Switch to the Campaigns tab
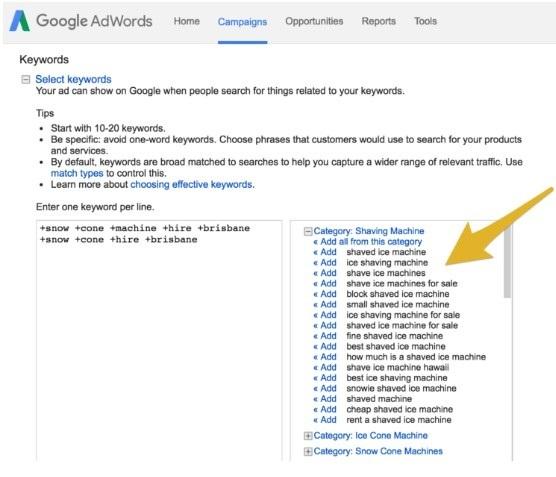This screenshot has width=556, height=477. click(x=242, y=22)
